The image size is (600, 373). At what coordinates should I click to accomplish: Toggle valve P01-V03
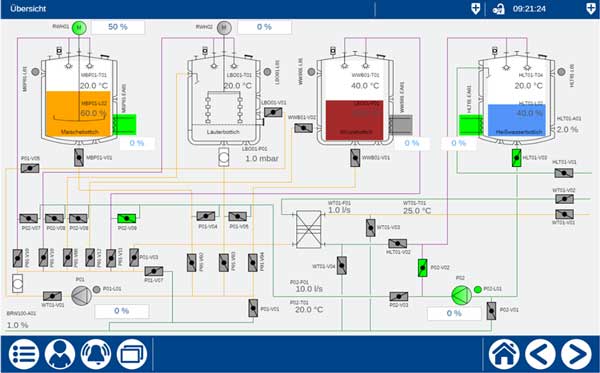click(x=134, y=257)
